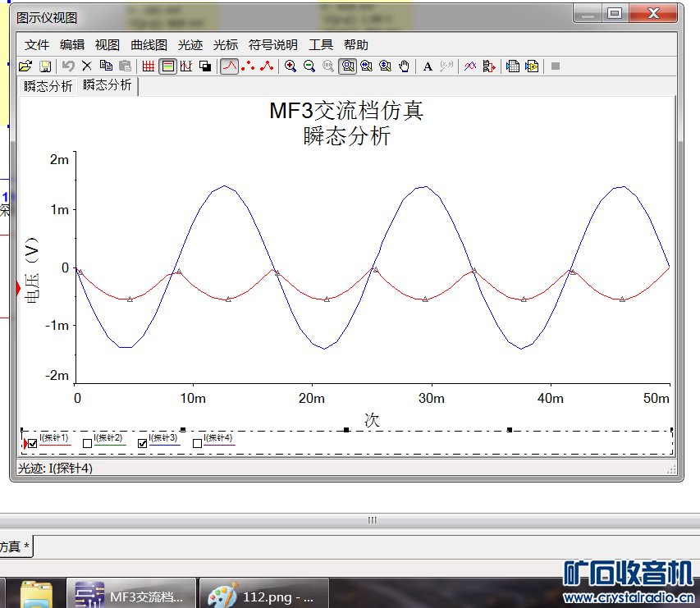Switch to the first 瞬态分析 tab
700x608 pixels.
(48, 86)
